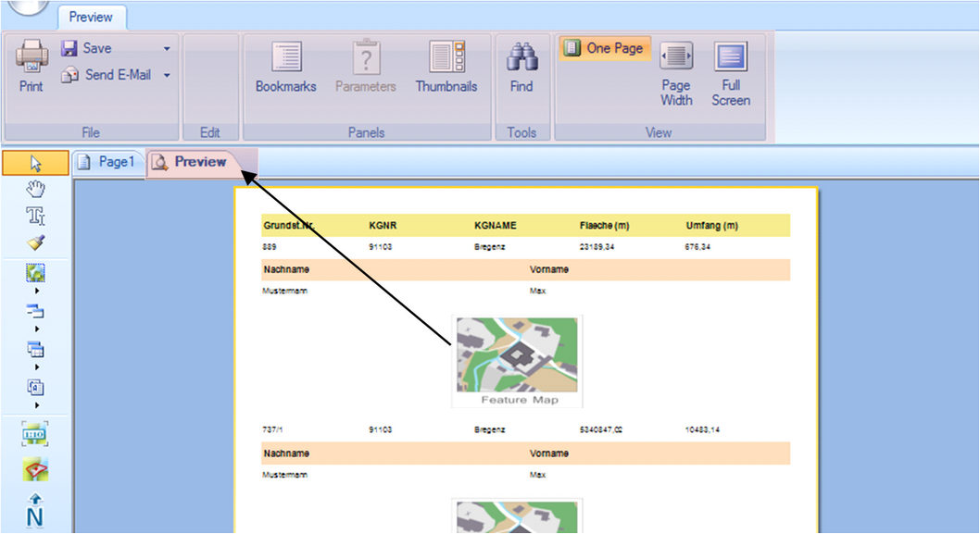
Task: Click the KGNAME column header
Action: pos(495,226)
